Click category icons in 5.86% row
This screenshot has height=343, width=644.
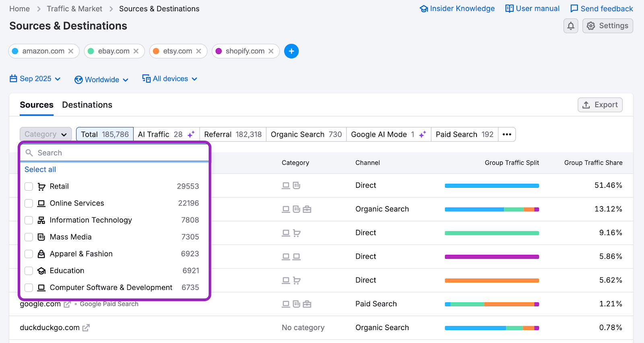[291, 257]
